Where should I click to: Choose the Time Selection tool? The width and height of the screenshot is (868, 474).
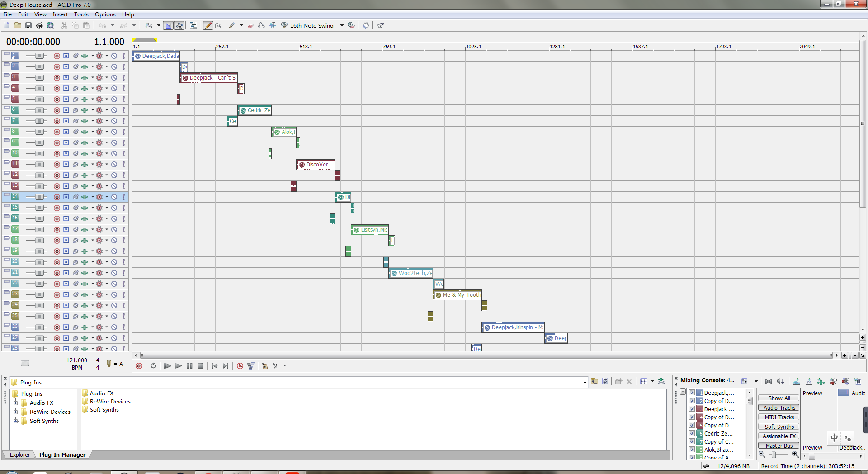(273, 25)
